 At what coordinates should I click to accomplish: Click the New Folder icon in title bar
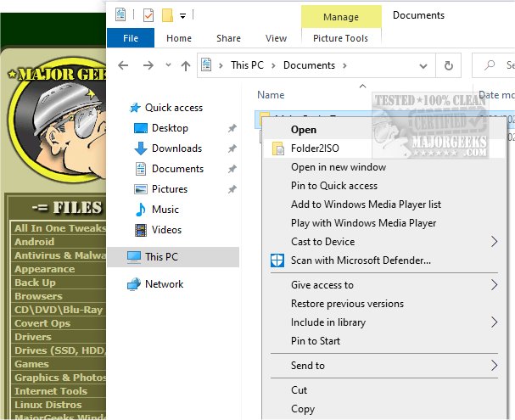click(x=168, y=14)
